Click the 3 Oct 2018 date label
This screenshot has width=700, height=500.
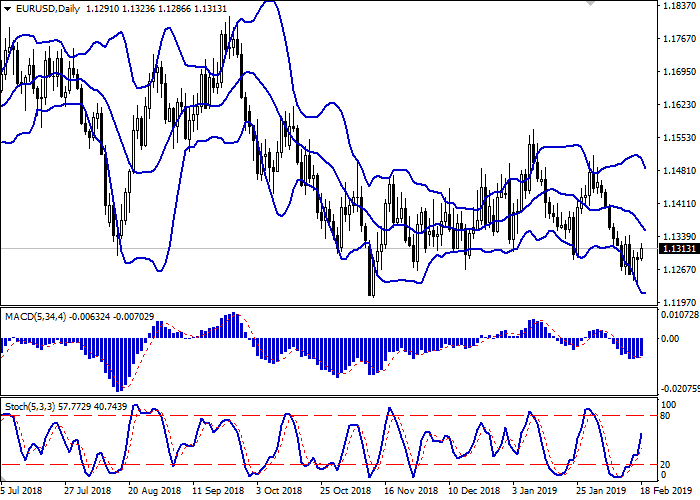point(280,492)
